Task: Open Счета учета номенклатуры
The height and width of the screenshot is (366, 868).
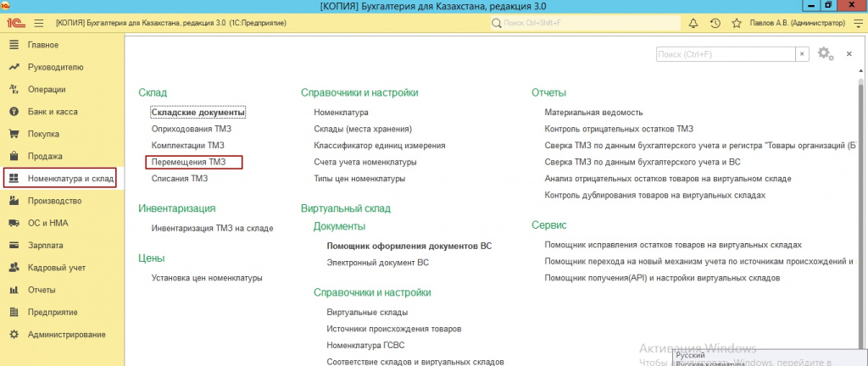Action: point(365,162)
